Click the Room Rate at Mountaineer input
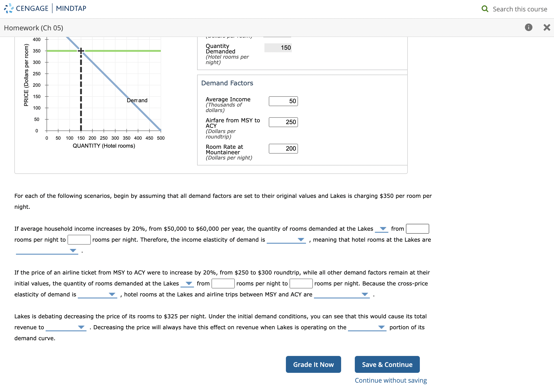The height and width of the screenshot is (392, 554). [x=283, y=149]
